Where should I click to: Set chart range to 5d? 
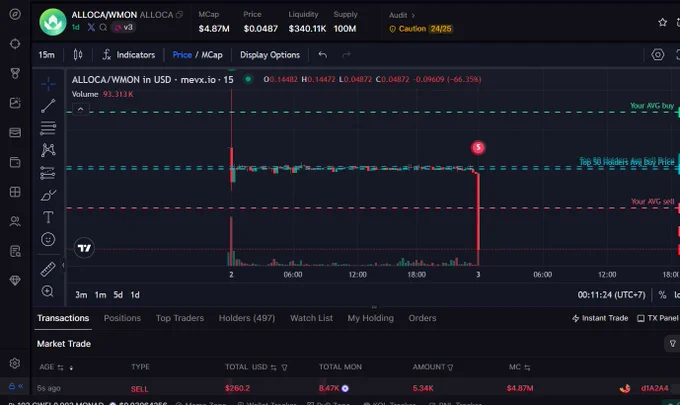click(x=118, y=295)
